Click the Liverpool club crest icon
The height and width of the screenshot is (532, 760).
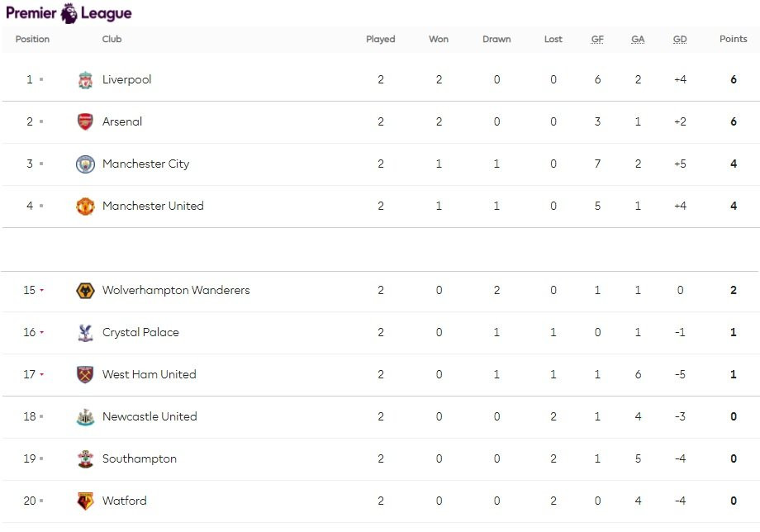(85, 80)
